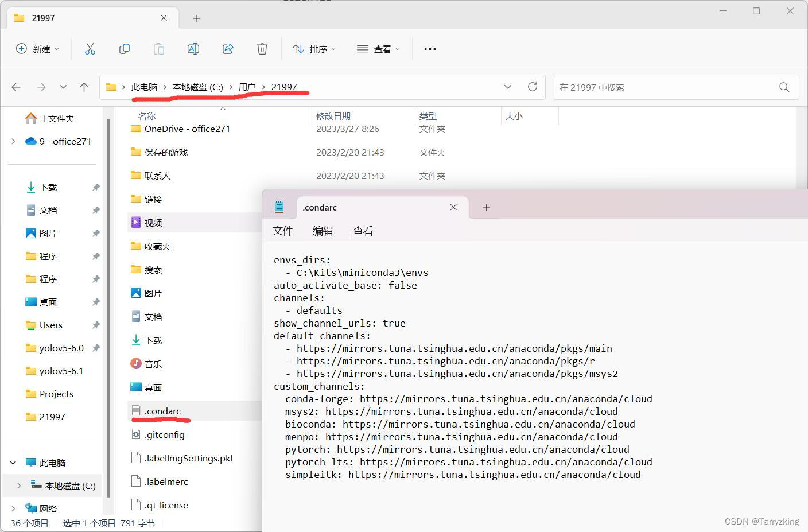The image size is (808, 532).
Task: Open the 新建 new item menu
Action: pos(38,49)
